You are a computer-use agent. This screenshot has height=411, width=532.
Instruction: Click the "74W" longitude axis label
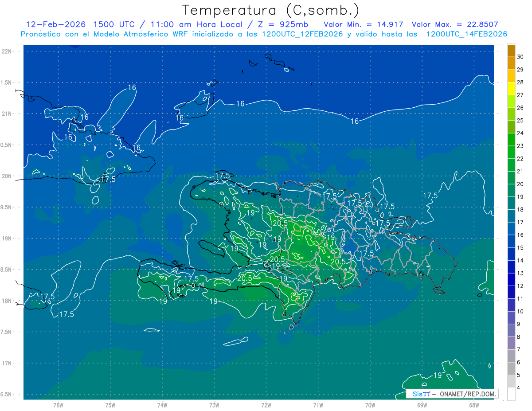[162, 405]
